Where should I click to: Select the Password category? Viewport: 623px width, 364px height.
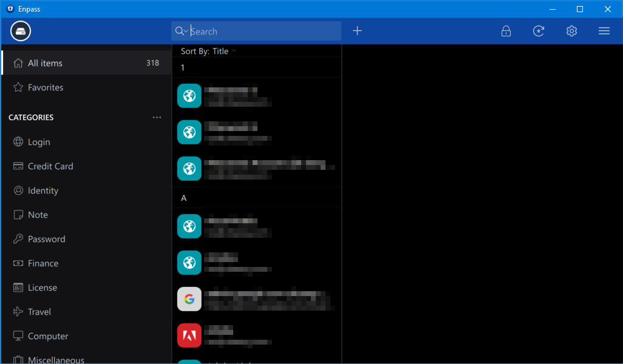pos(47,238)
